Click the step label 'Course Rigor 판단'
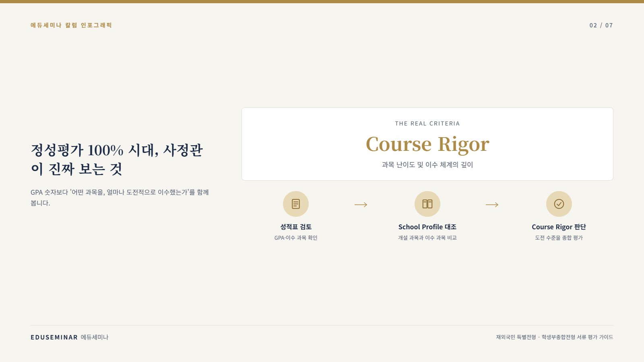The image size is (644, 362). (559, 227)
